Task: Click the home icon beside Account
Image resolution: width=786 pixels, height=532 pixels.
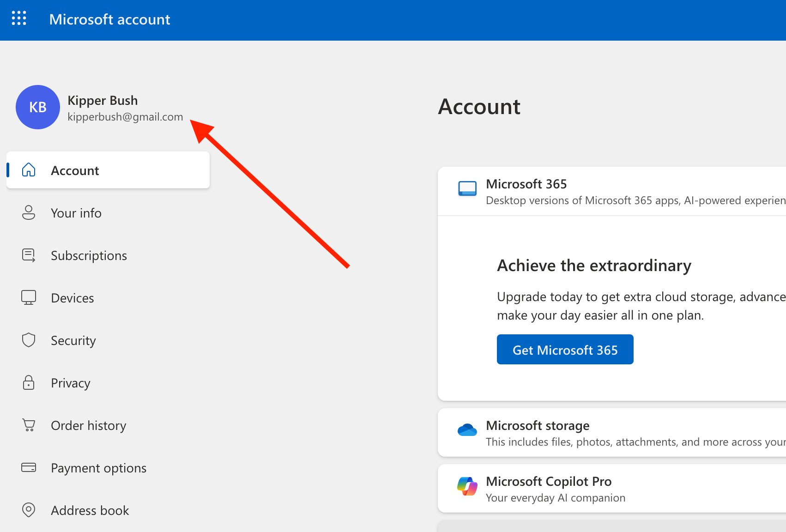Action: pyautogui.click(x=29, y=170)
